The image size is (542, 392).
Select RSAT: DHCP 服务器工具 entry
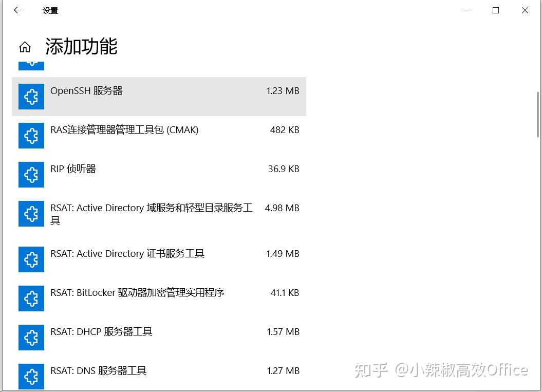[x=159, y=338]
